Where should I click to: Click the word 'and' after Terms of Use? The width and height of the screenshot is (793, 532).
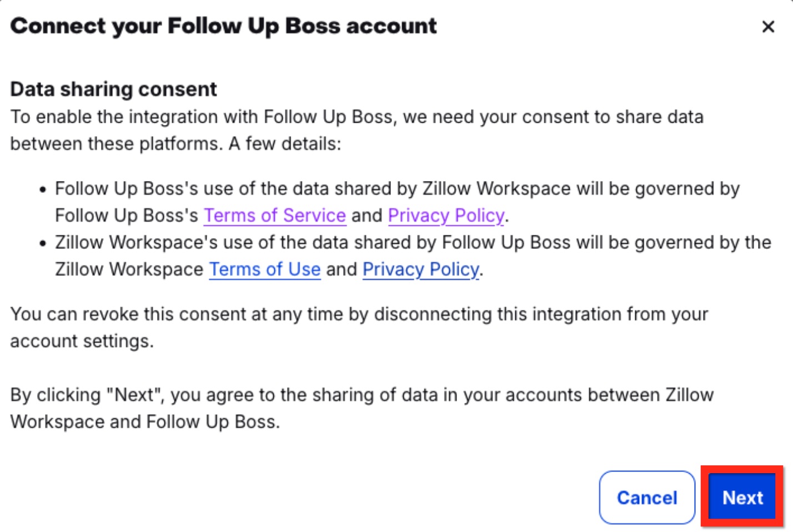point(341,269)
